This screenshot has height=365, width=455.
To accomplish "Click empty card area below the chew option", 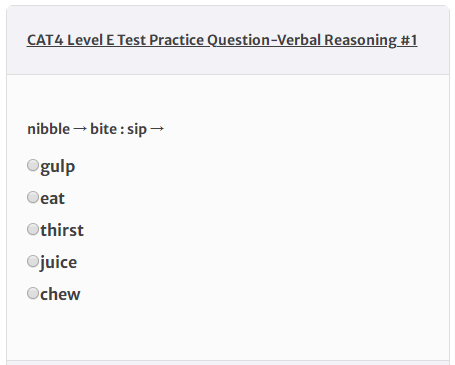I will (x=228, y=330).
